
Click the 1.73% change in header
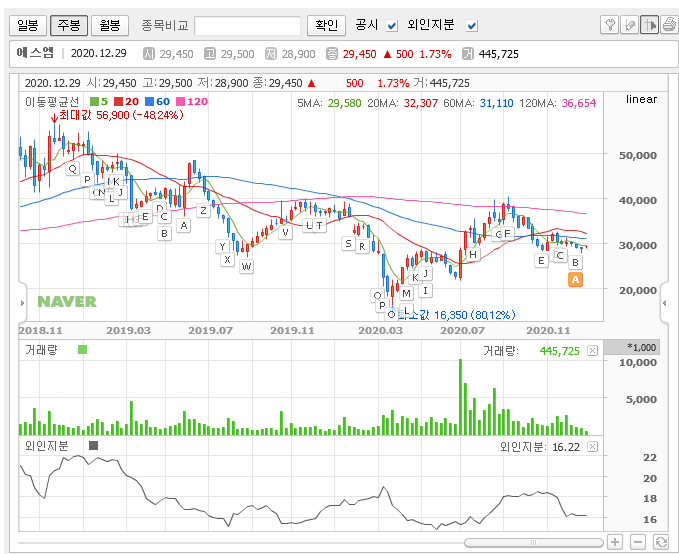tap(435, 54)
